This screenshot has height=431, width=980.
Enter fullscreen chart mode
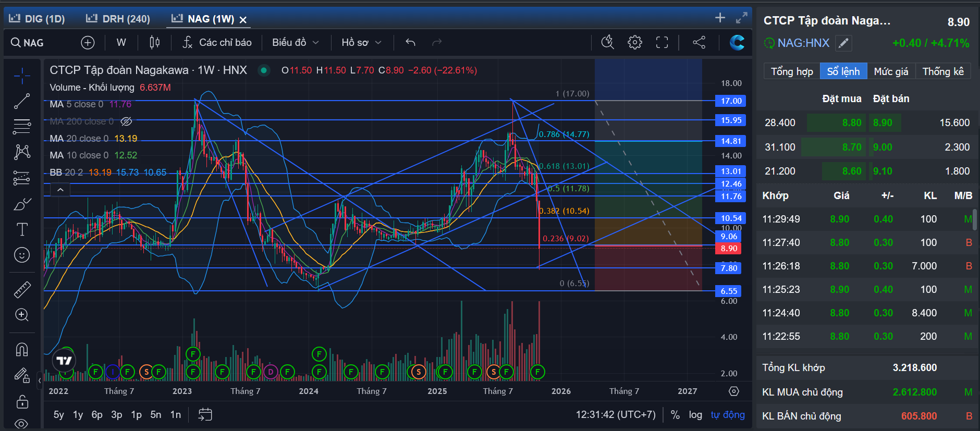pos(662,42)
